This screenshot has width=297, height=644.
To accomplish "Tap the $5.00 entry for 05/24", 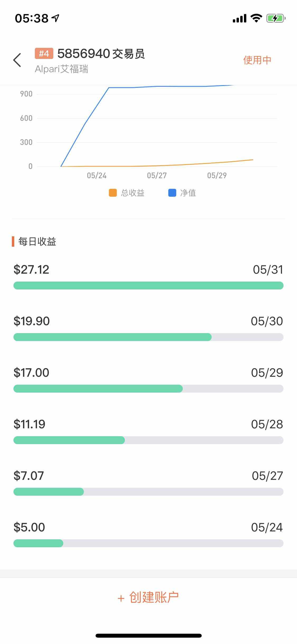I will pos(29,527).
